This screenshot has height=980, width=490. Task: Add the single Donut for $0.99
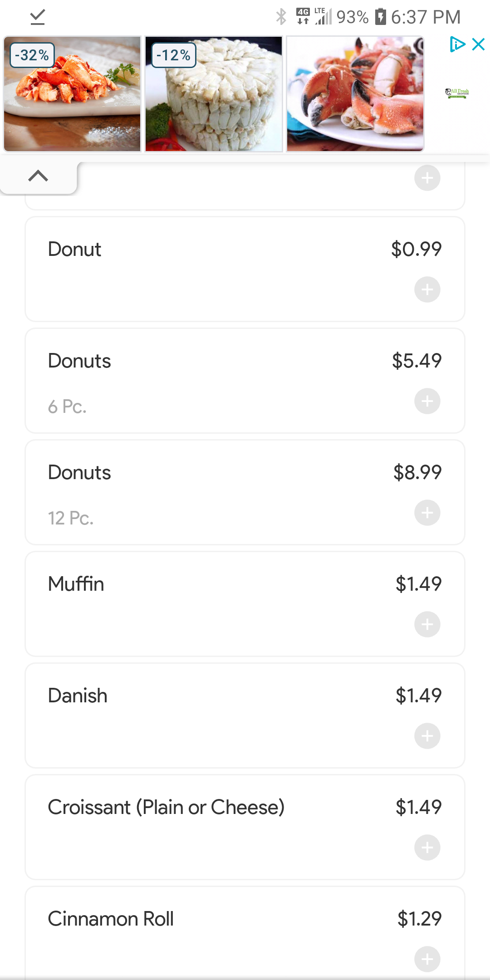[x=427, y=289]
